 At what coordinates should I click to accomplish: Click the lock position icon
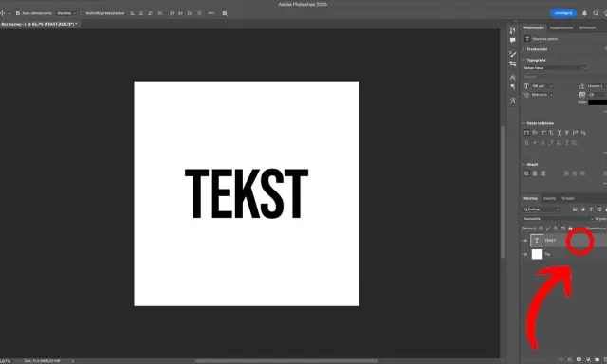coord(556,228)
